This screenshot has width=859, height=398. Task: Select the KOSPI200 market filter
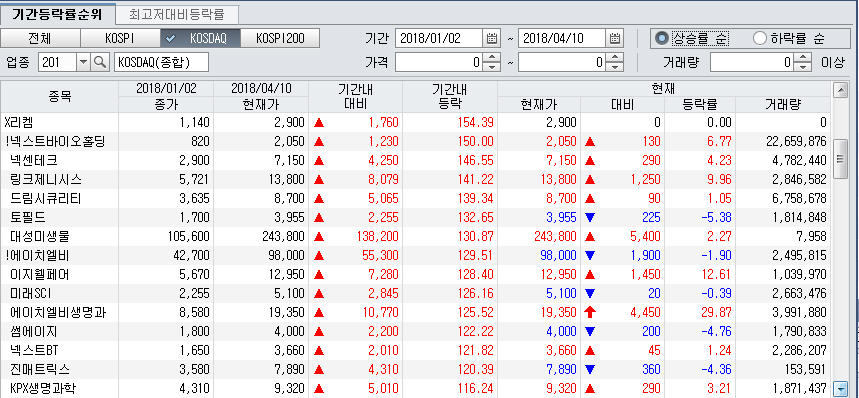click(280, 38)
